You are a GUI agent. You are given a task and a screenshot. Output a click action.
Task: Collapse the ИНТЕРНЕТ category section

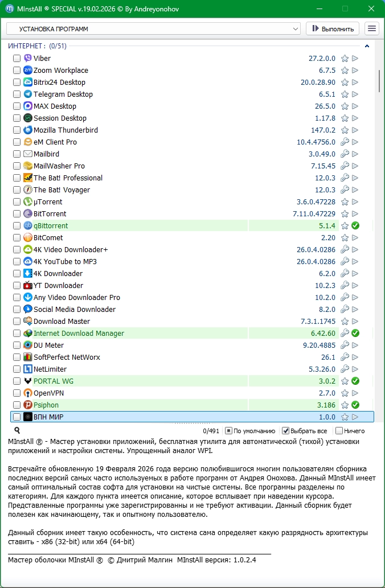point(367,46)
